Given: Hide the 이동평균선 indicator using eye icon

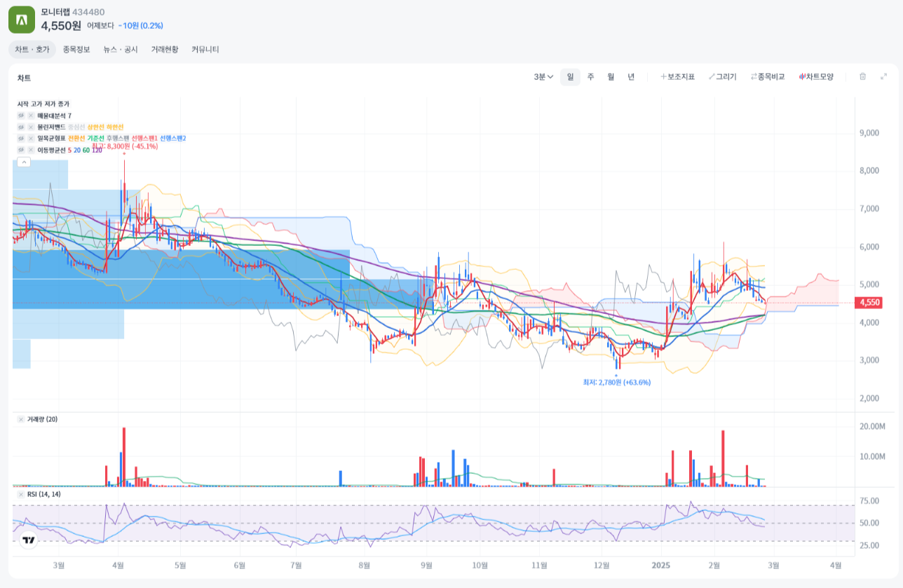Looking at the screenshot, I should (21, 150).
